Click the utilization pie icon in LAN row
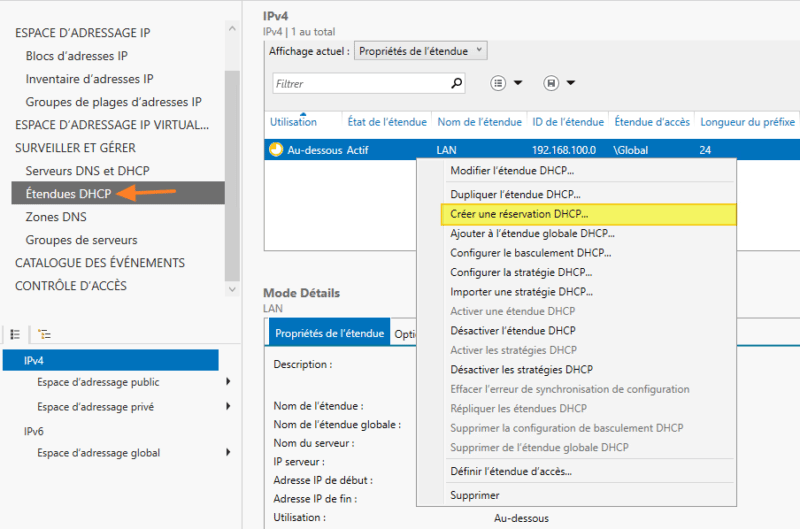This screenshot has height=529, width=800. [x=276, y=149]
